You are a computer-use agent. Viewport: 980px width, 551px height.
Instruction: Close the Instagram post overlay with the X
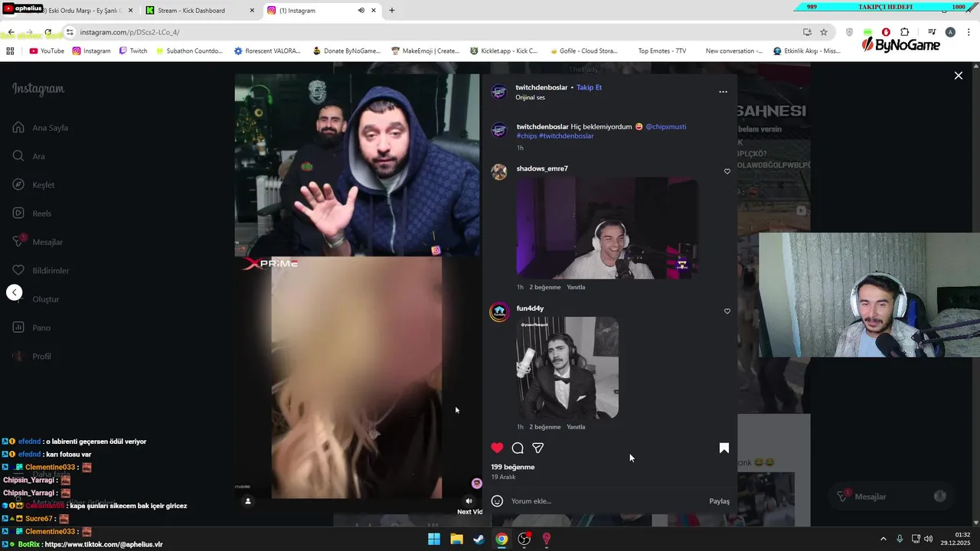point(958,75)
